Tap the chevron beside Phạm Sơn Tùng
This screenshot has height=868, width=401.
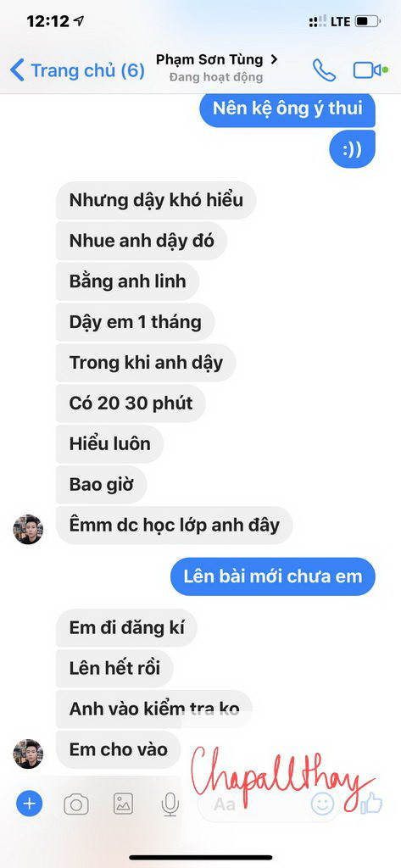click(x=274, y=59)
